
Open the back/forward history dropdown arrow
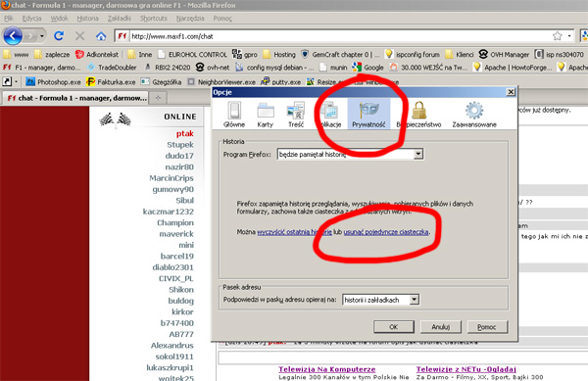pyautogui.click(x=41, y=36)
